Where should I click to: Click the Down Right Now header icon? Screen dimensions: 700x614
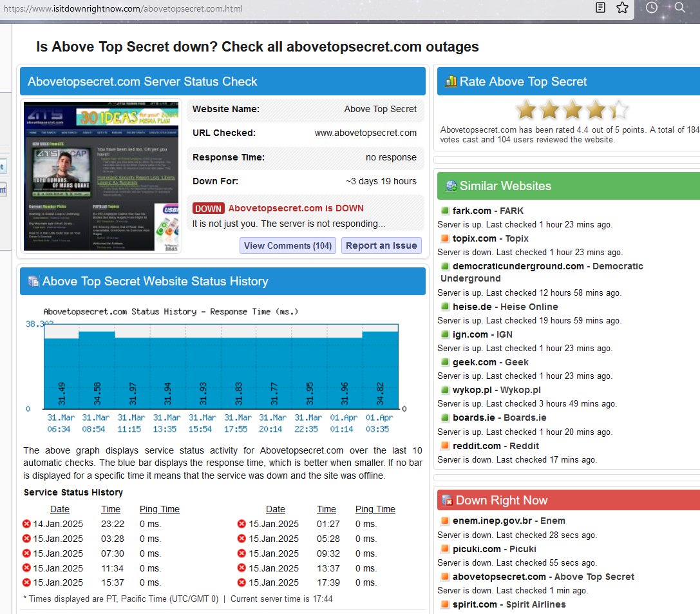click(x=447, y=501)
